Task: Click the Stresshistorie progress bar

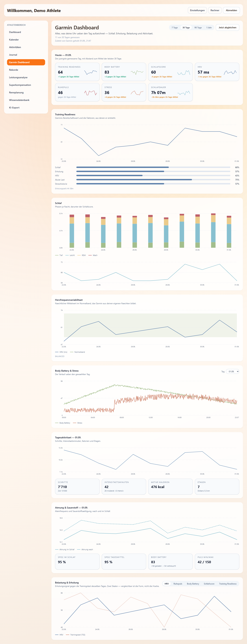Action: tap(153, 184)
